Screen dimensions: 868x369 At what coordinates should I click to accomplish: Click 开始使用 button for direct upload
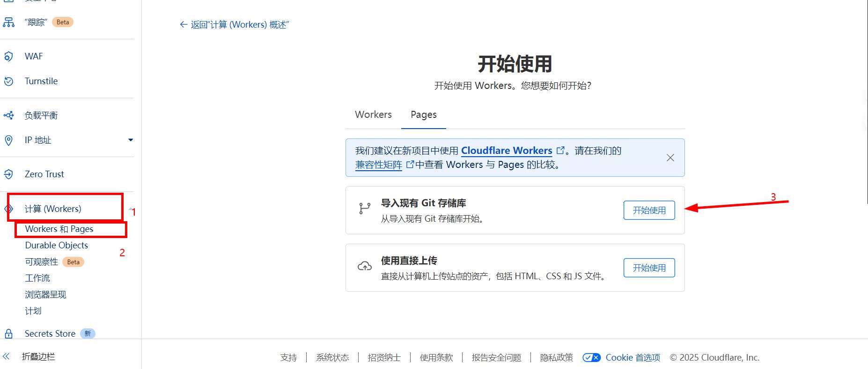(x=649, y=268)
